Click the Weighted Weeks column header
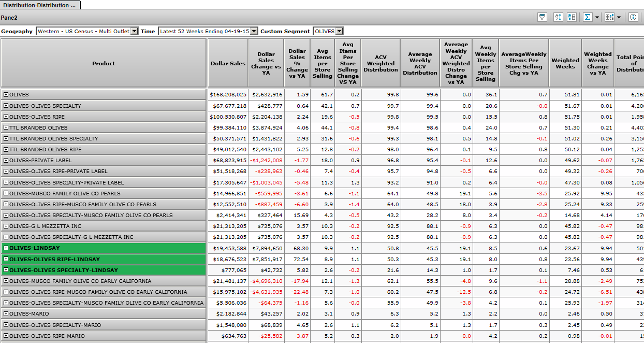The height and width of the screenshot is (343, 644). click(x=565, y=63)
